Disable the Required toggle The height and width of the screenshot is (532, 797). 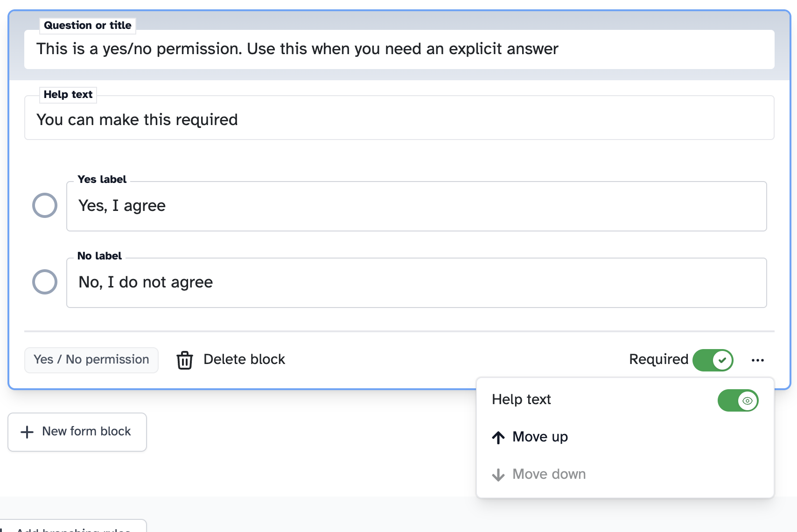pos(713,360)
